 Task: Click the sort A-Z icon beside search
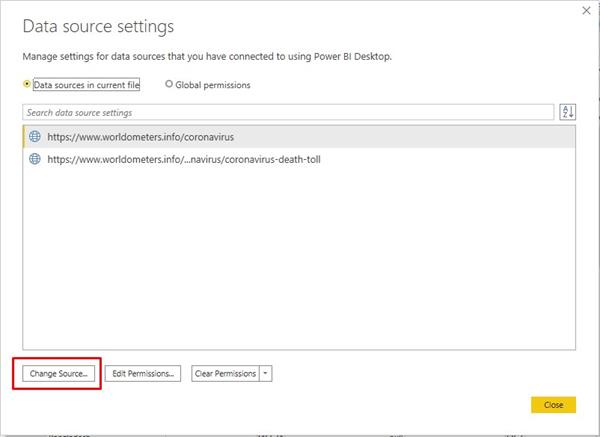(x=567, y=112)
